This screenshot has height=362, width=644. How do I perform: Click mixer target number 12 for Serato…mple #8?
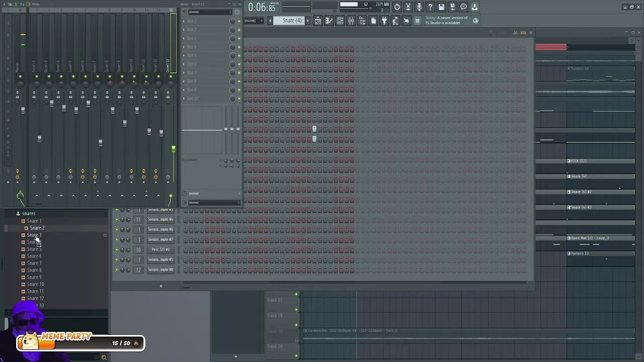[x=138, y=269]
